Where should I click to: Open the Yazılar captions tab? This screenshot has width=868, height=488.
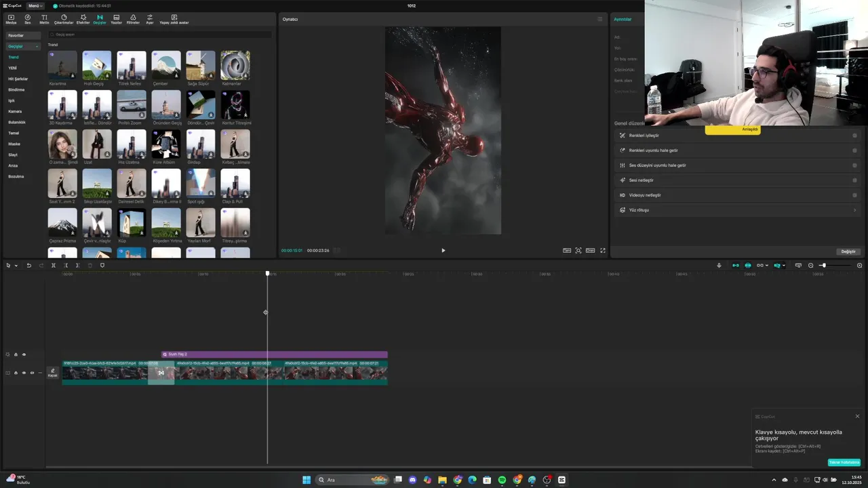[117, 19]
